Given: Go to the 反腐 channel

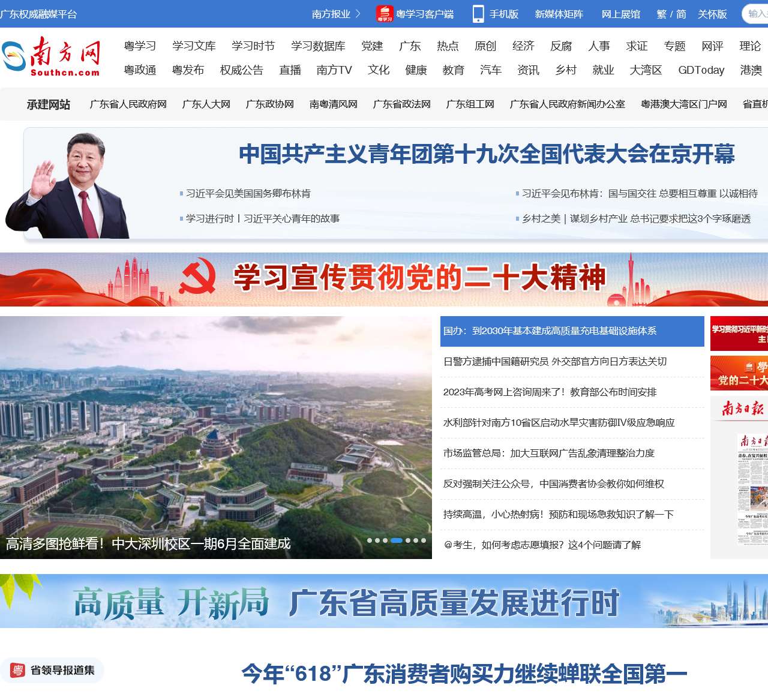Looking at the screenshot, I should pyautogui.click(x=561, y=46).
